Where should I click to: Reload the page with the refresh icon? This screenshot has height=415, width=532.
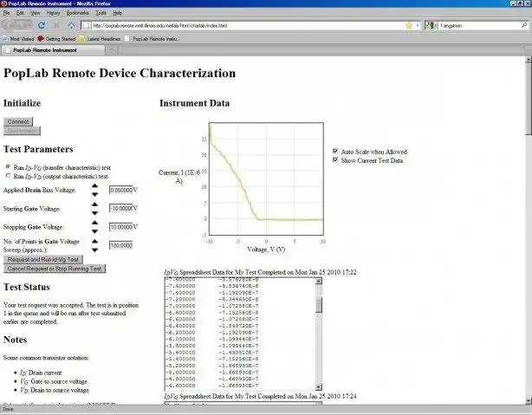(x=42, y=25)
